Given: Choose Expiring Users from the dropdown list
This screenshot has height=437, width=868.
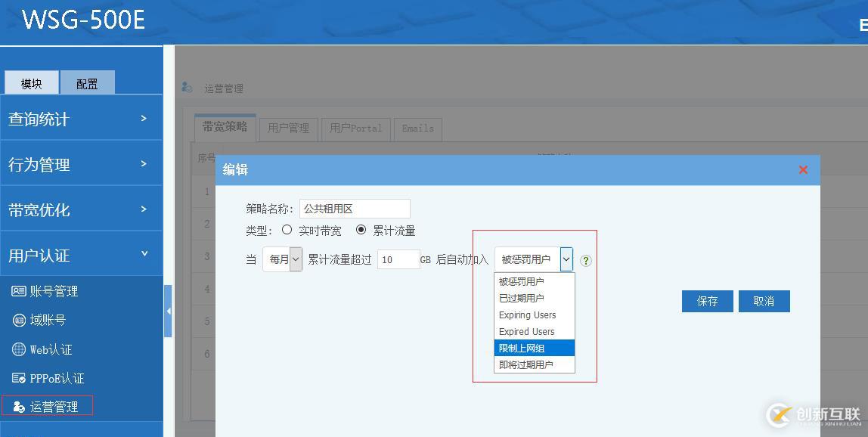Looking at the screenshot, I should point(535,315).
